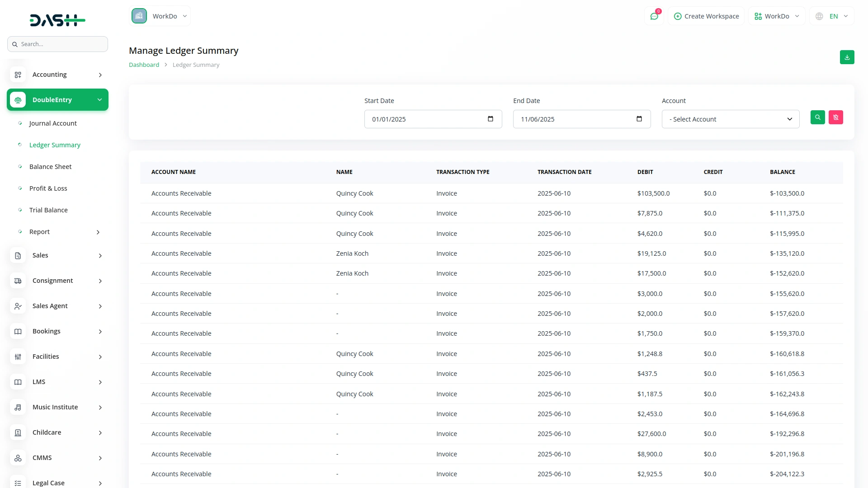Open Balance Sheet menu item
The width and height of the screenshot is (868, 488).
(50, 167)
